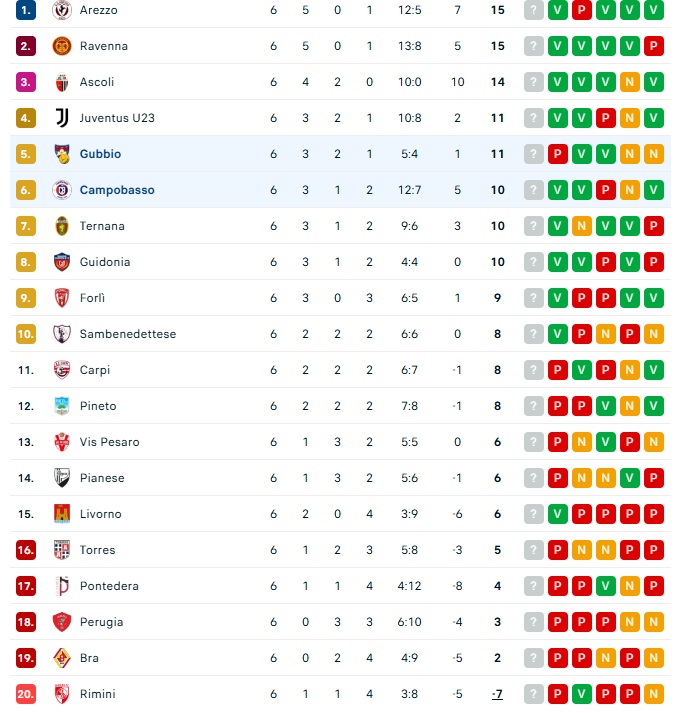This screenshot has width=678, height=713.
Task: Click Rimini's underlined -7 points value
Action: [497, 694]
